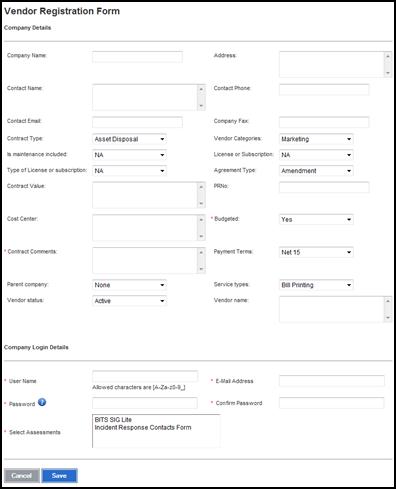Viewport: 396px width, 489px height.
Task: Click Vendor name box scroll-down arrow
Action: [388, 318]
